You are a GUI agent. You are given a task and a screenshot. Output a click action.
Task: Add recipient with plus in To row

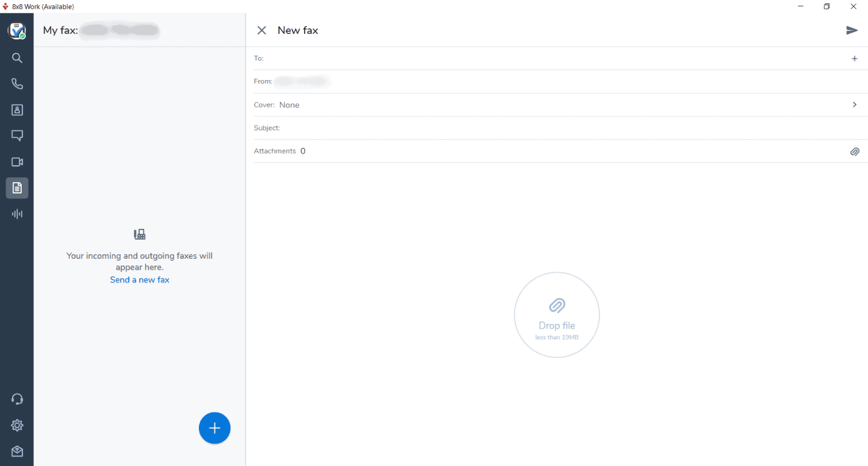pyautogui.click(x=854, y=58)
